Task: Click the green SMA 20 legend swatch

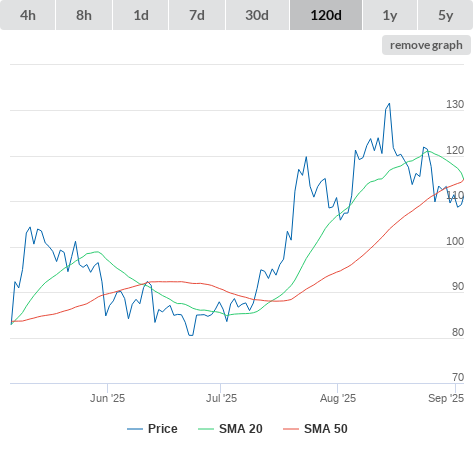Action: [206, 429]
